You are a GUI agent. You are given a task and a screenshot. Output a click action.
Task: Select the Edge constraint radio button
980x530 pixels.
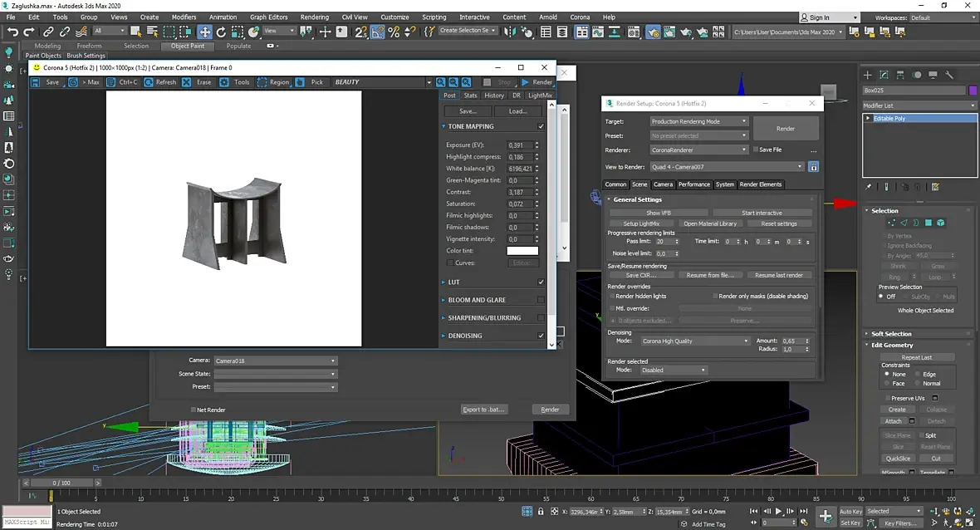pos(918,374)
